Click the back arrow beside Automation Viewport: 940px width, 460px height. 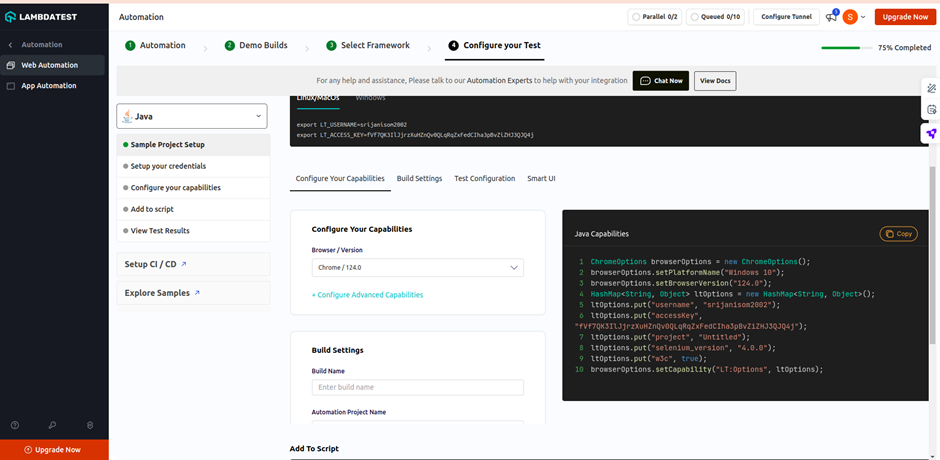pyautogui.click(x=11, y=45)
